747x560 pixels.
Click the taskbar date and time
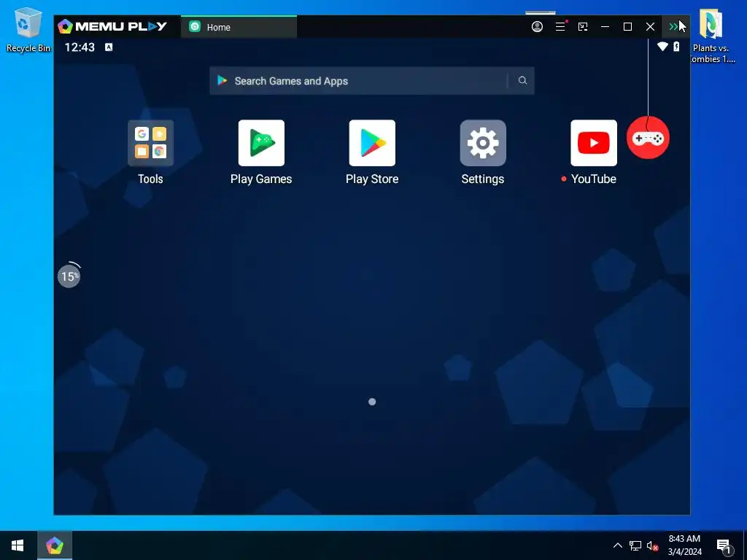click(x=684, y=545)
